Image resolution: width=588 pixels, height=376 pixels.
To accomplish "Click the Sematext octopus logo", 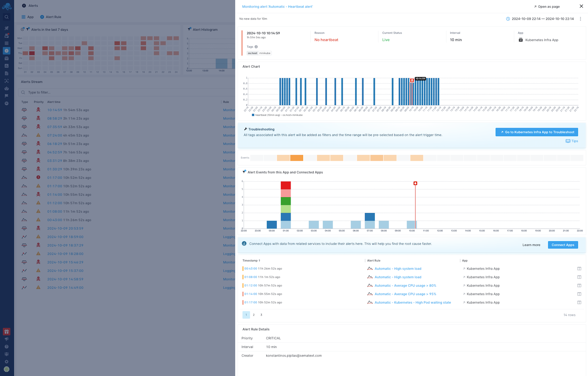I will (7, 6).
